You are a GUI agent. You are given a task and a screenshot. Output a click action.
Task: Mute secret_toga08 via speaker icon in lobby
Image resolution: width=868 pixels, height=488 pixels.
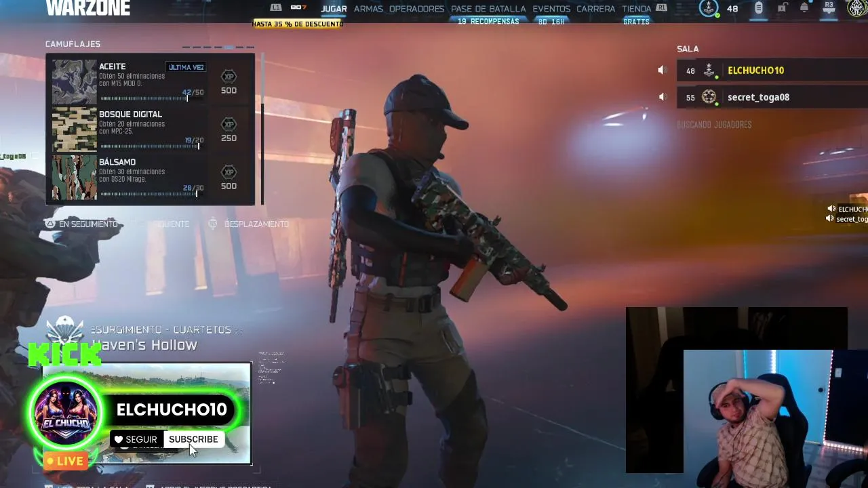click(663, 97)
